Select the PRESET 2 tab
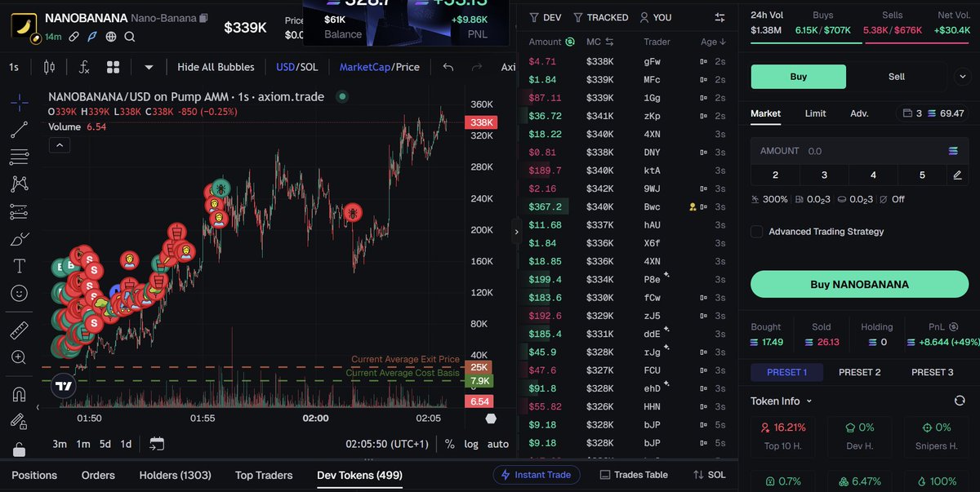The image size is (980, 492). pyautogui.click(x=859, y=372)
